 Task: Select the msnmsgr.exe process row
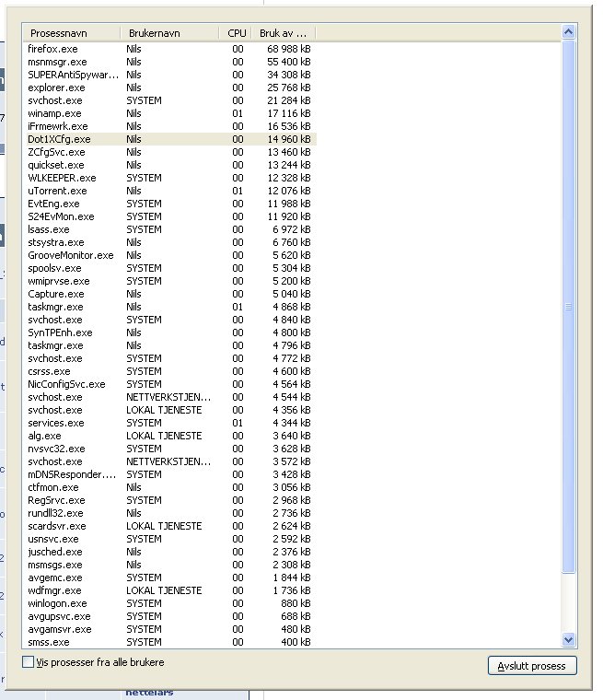click(169, 62)
